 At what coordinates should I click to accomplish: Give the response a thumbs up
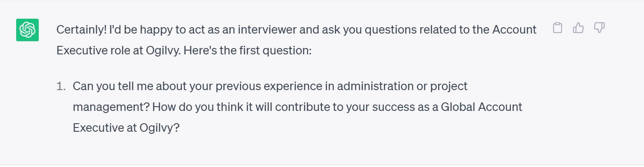coord(578,28)
